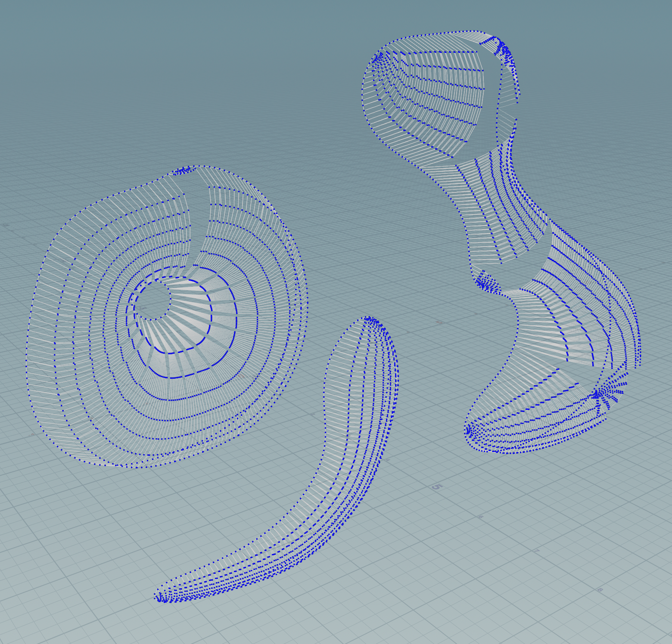Click the grid number label "7"

tap(536, 551)
